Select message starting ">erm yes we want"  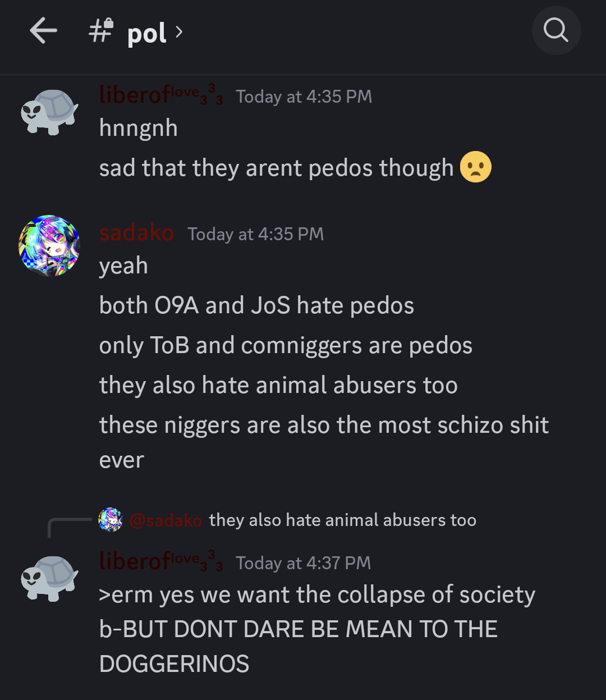(x=317, y=629)
